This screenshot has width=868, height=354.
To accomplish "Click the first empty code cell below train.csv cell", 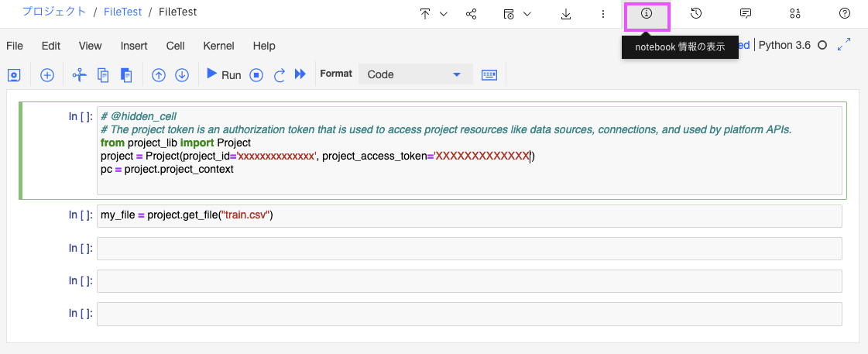I will [469, 248].
